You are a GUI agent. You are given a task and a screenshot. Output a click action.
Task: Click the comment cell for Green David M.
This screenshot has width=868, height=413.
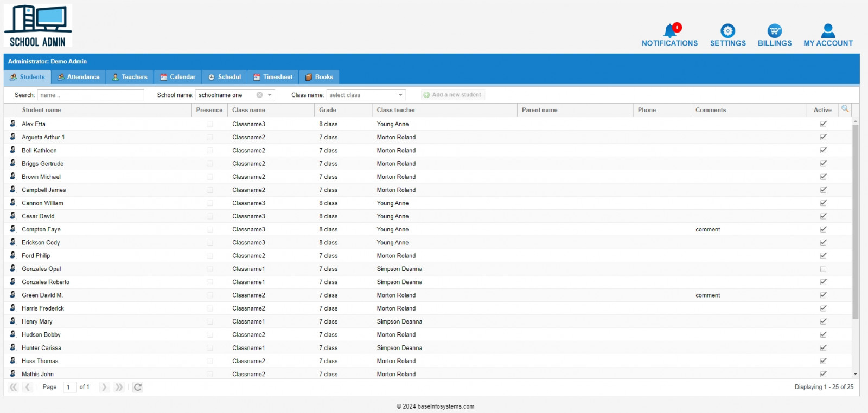pyautogui.click(x=749, y=295)
